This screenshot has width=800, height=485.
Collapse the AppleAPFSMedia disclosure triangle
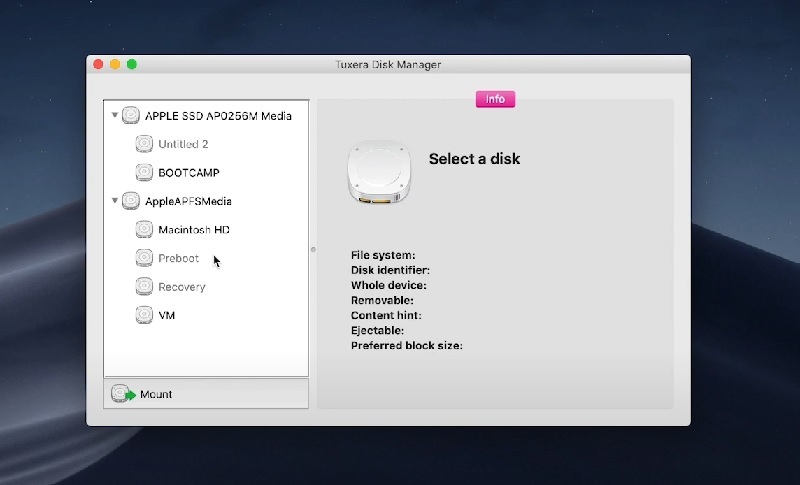pyautogui.click(x=115, y=201)
